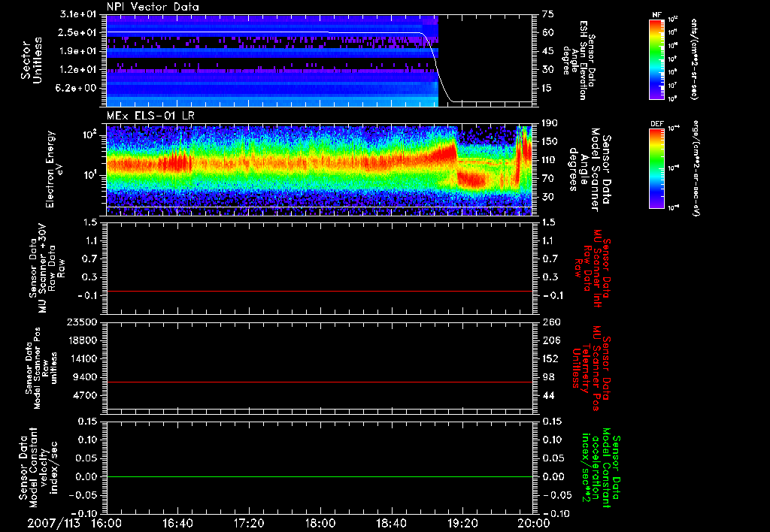Screen dimensions: 770x532
Task: Click the '75' sun elevation angle tick
Action: 548,14
